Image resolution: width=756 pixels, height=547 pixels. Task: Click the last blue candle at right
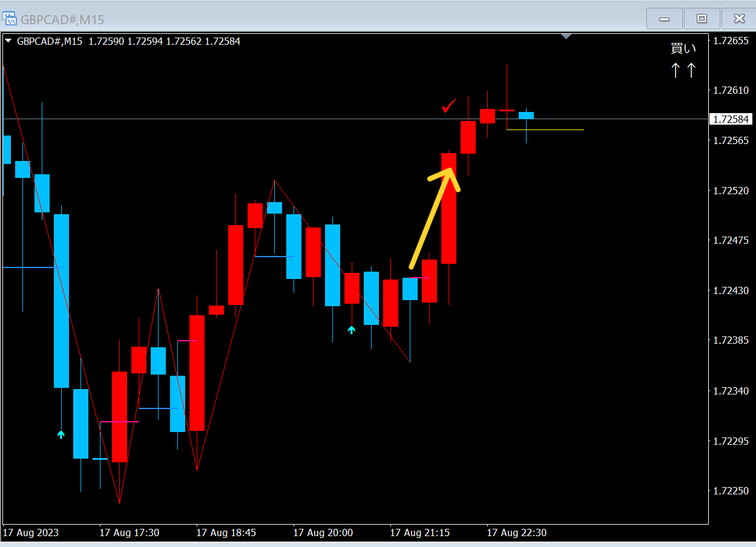coord(526,116)
